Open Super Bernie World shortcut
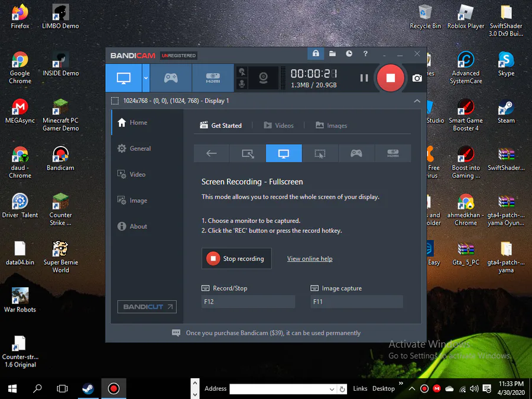This screenshot has height=399, width=532. tap(60, 257)
